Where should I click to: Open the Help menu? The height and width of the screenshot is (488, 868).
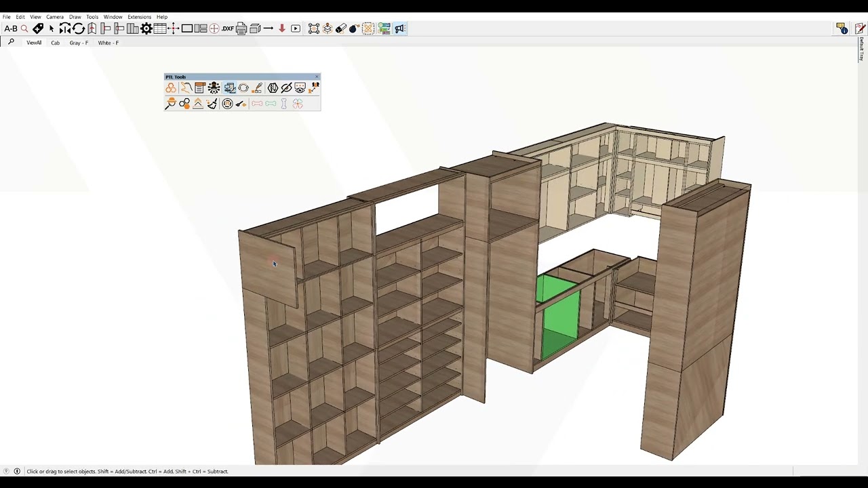point(162,17)
